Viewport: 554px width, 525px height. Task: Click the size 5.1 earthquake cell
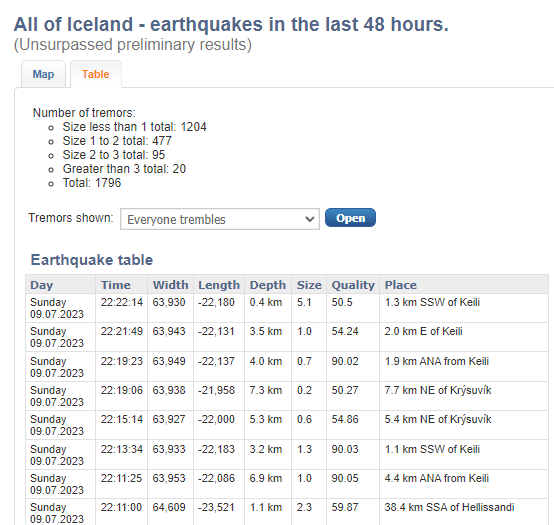pyautogui.click(x=304, y=302)
